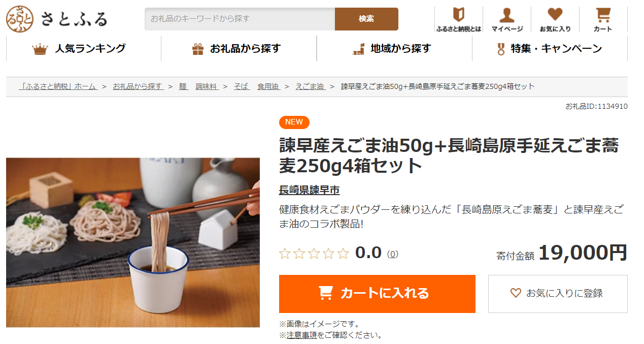
Task: Add item with カートに入れる button
Action: [377, 294]
